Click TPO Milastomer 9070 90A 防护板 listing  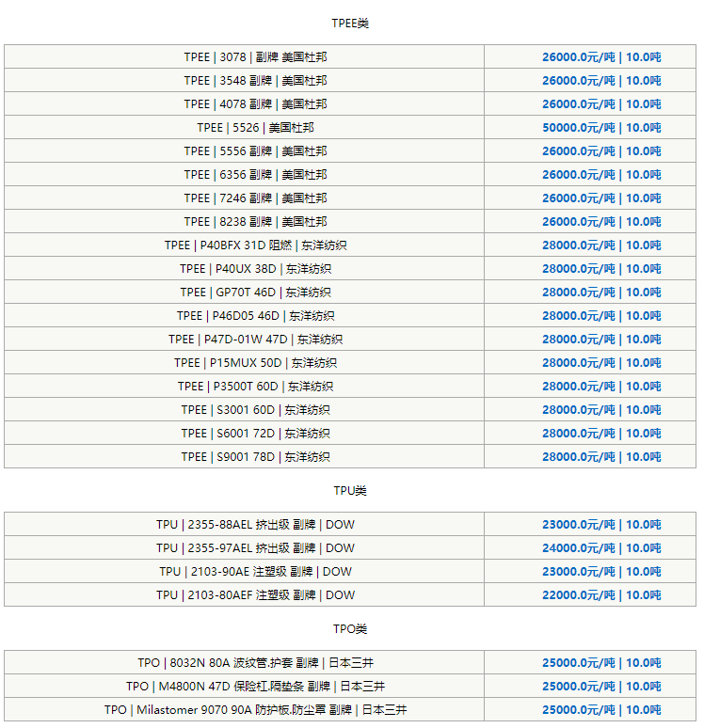(x=255, y=710)
